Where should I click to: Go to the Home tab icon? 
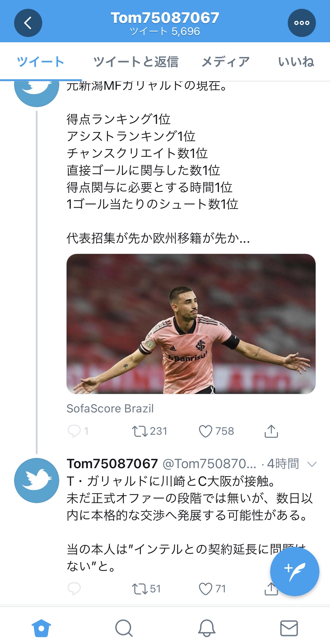(41, 628)
